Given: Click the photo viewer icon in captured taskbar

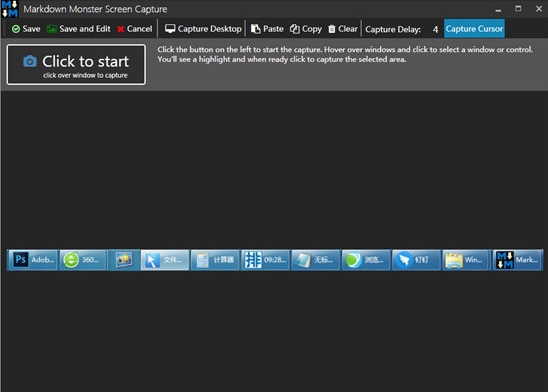Looking at the screenshot, I should pyautogui.click(x=124, y=260).
